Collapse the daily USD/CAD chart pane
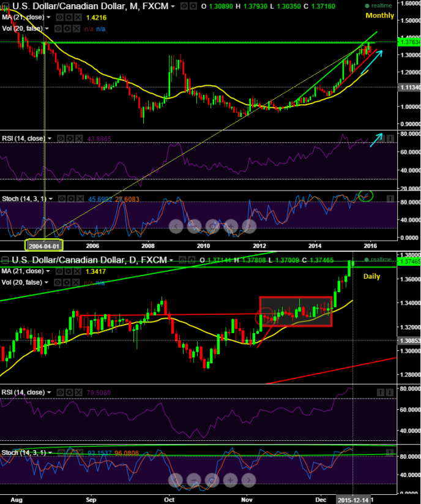Screen dimensions: 421x504 coord(5,260)
